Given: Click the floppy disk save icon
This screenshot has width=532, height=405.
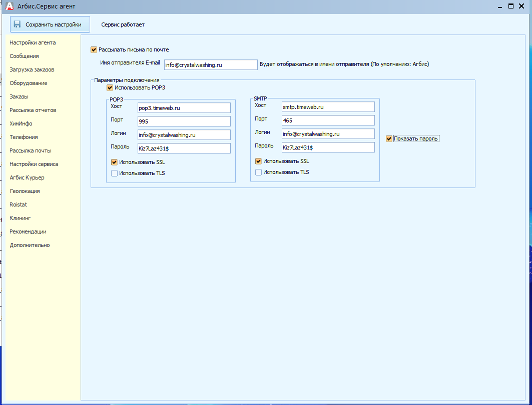Looking at the screenshot, I should (18, 24).
